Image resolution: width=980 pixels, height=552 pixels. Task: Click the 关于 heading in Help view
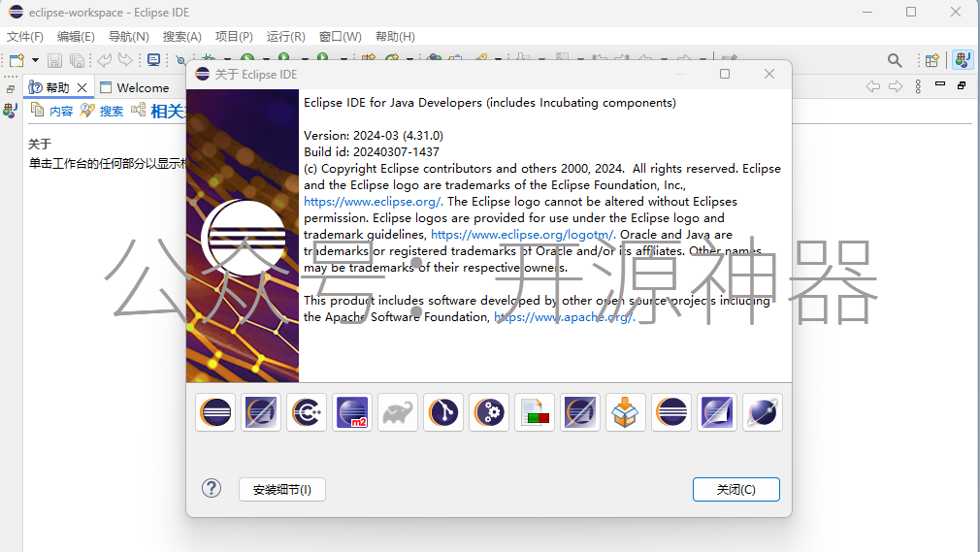[40, 144]
